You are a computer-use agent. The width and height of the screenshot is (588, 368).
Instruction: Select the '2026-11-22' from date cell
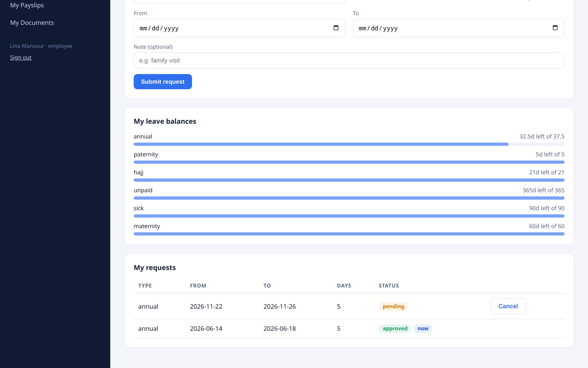click(206, 306)
